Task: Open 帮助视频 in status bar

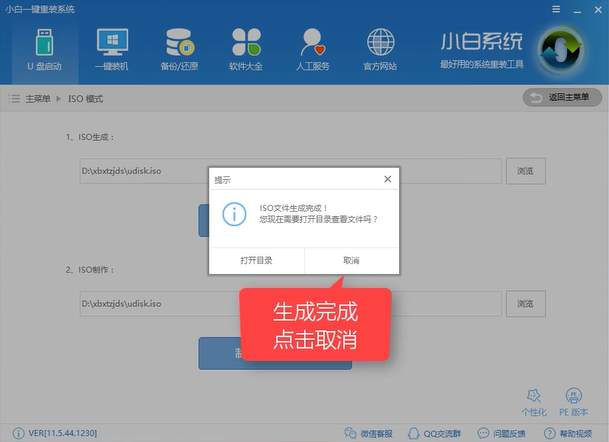Action: click(x=568, y=433)
